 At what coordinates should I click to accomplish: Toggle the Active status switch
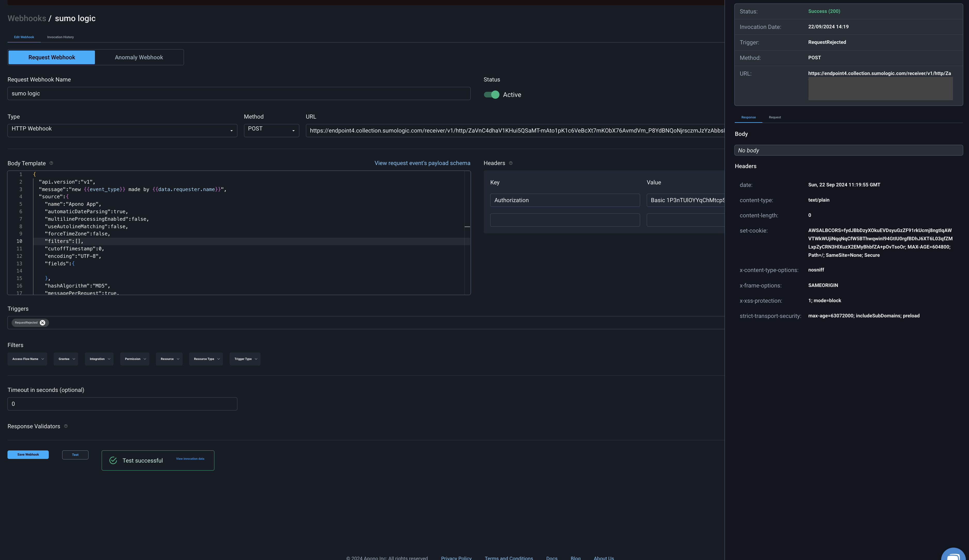coord(491,95)
